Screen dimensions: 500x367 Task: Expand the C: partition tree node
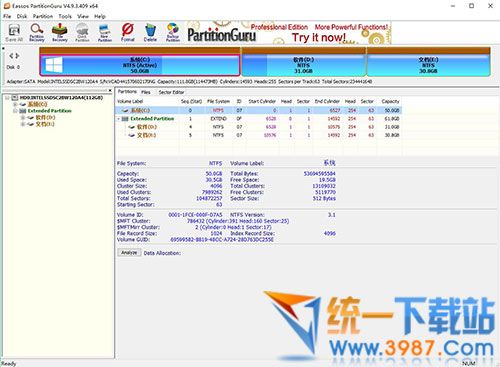point(15,104)
